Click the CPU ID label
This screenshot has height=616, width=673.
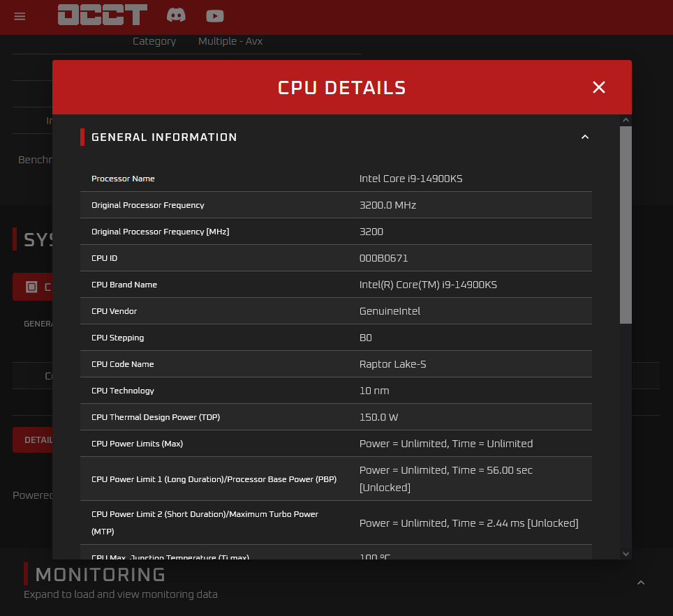point(104,258)
